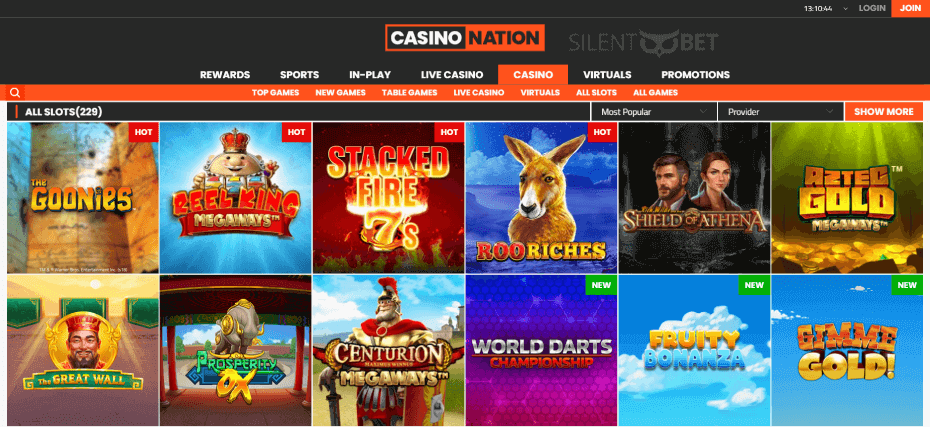Open the World Darts Championship game
Image resolution: width=930 pixels, height=427 pixels.
pyautogui.click(x=542, y=350)
